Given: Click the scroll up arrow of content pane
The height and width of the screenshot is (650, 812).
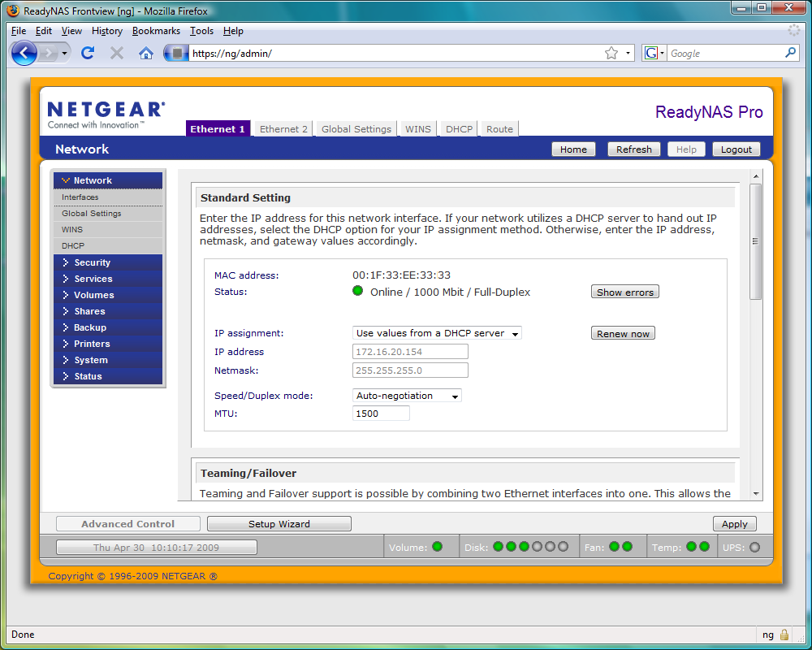Looking at the screenshot, I should pos(756,176).
